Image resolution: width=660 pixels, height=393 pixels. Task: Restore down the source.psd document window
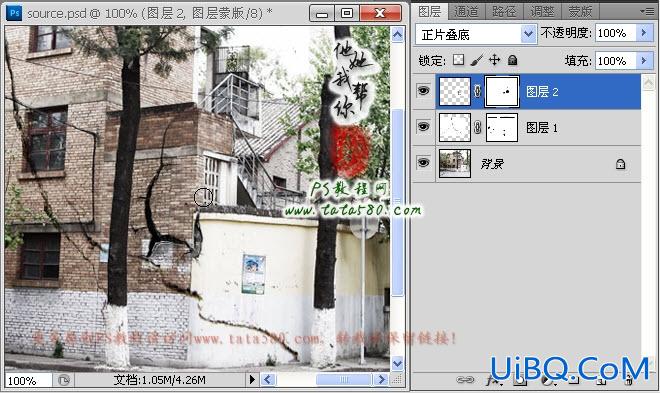[x=347, y=13]
